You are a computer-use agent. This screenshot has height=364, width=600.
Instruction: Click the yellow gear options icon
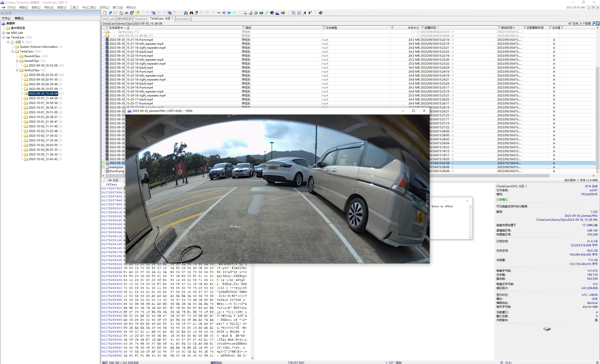(x=283, y=13)
